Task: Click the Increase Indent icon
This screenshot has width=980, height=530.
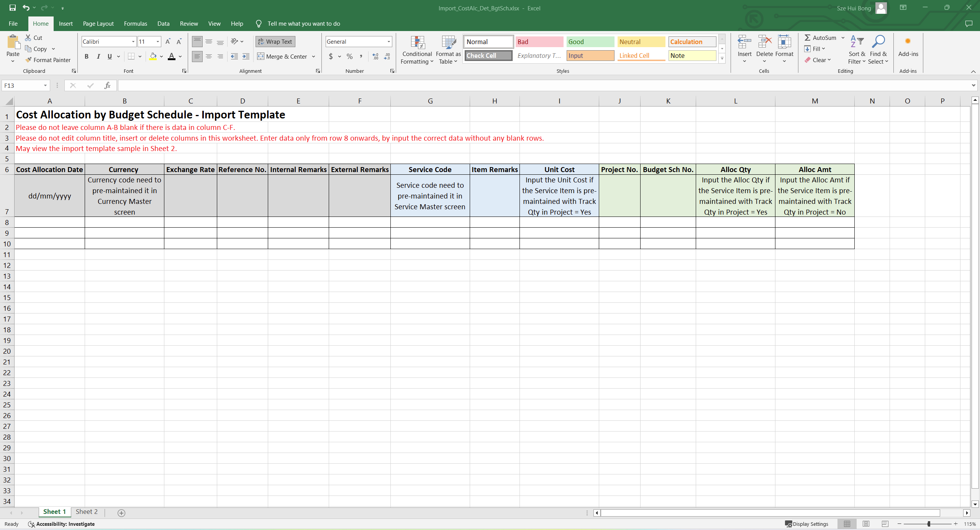Action: 246,56
